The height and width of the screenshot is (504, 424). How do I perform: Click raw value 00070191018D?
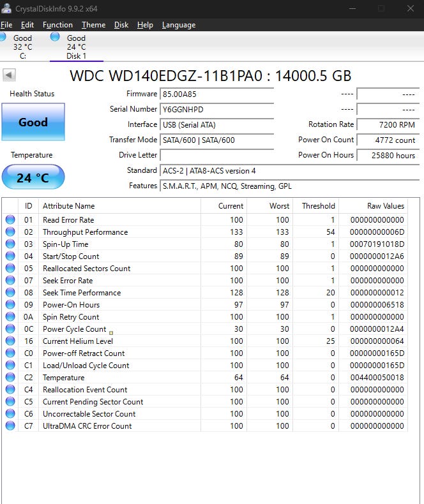(377, 244)
